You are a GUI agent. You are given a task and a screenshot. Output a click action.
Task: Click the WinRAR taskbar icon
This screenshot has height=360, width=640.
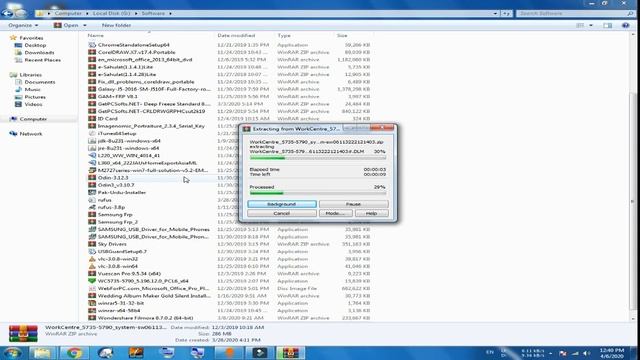(291, 353)
